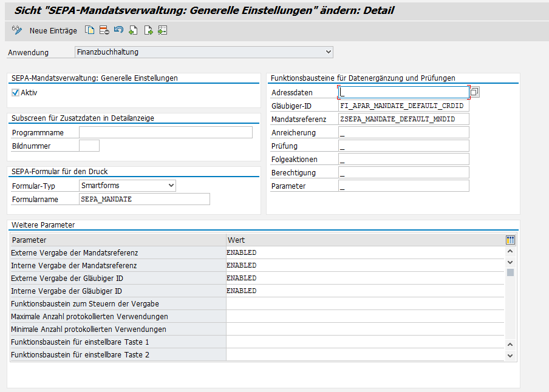Screen dimensions: 549x392
Task: Click the Gläubiger-ID function module field
Action: pos(403,106)
